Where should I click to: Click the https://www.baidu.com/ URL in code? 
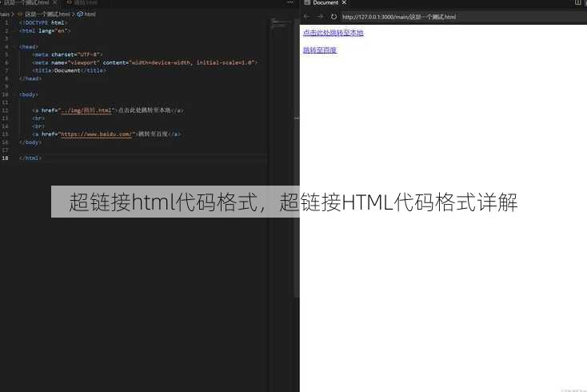[x=96, y=134]
